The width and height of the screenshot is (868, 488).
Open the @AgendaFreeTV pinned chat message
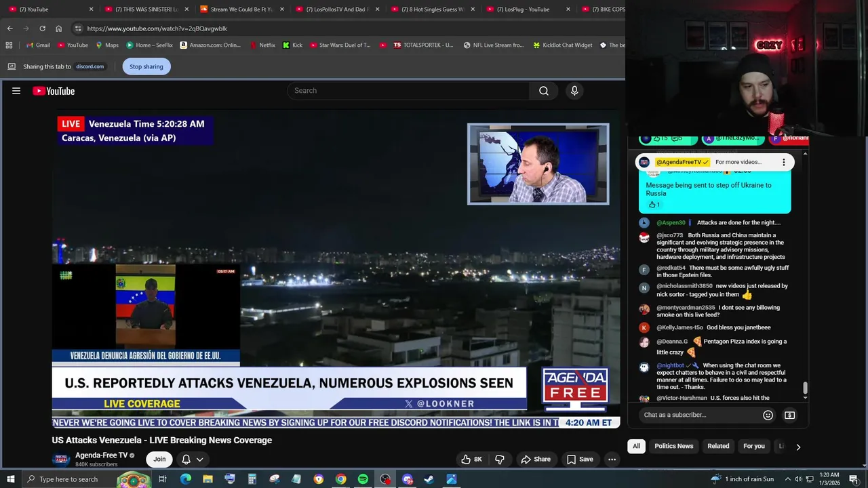pyautogui.click(x=714, y=162)
